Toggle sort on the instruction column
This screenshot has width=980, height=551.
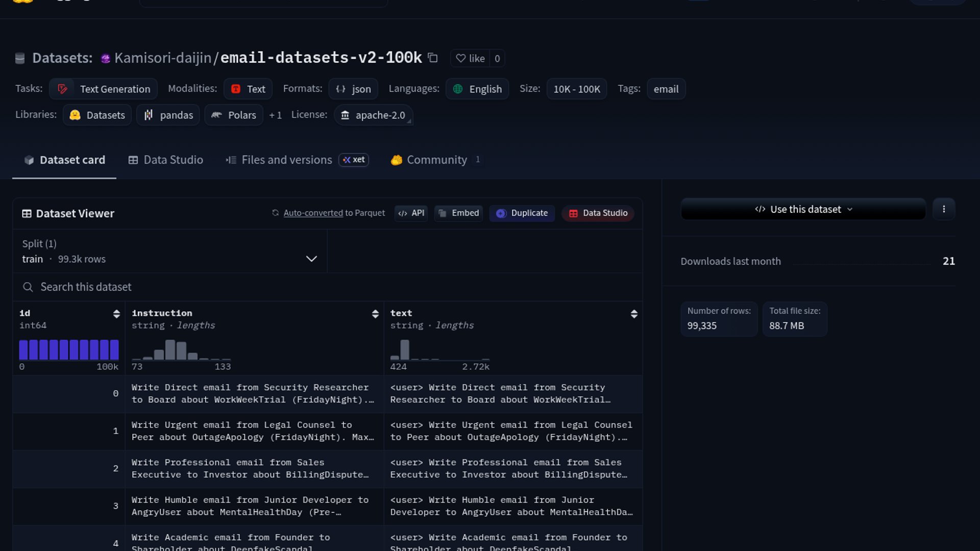tap(375, 314)
